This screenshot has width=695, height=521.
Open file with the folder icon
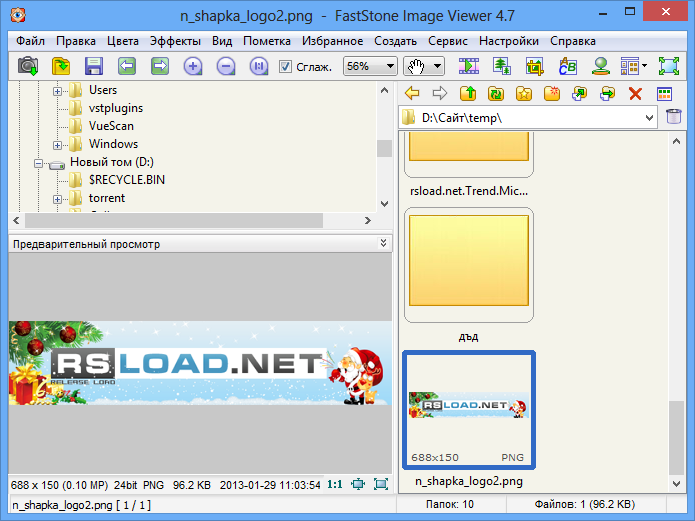pyautogui.click(x=61, y=67)
